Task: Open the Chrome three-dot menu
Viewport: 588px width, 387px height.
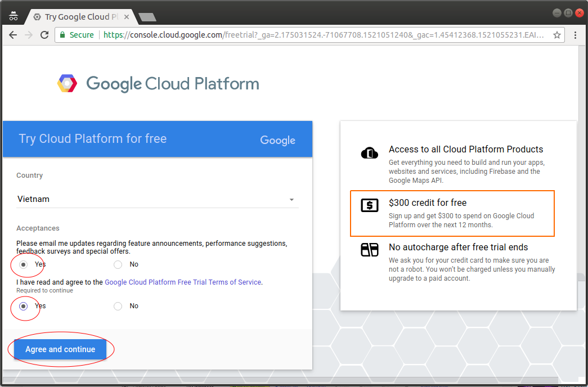Action: (575, 35)
